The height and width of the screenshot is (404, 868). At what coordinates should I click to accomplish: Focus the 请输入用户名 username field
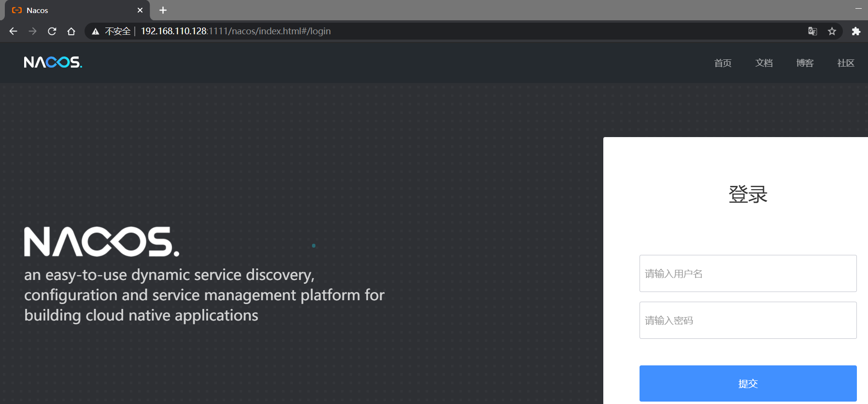pyautogui.click(x=748, y=274)
